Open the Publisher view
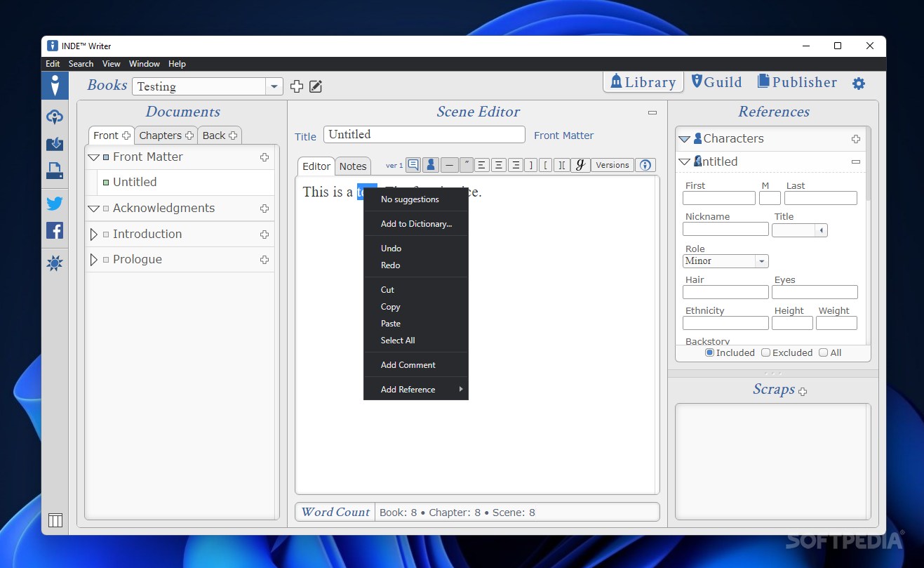924x568 pixels. [797, 82]
